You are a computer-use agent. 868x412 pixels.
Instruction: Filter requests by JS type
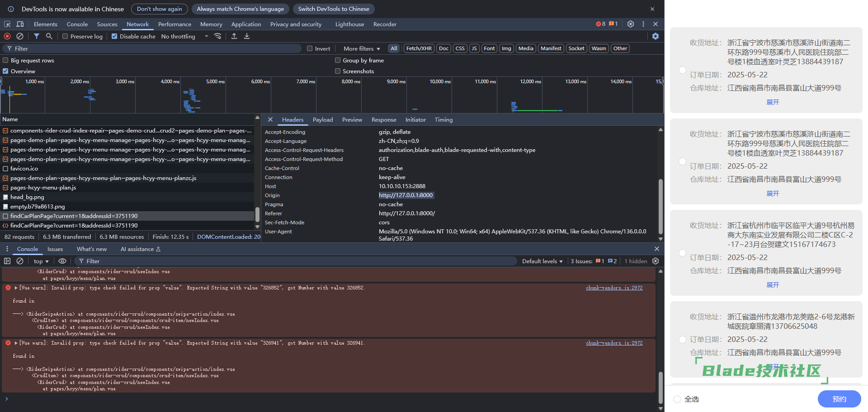click(474, 48)
